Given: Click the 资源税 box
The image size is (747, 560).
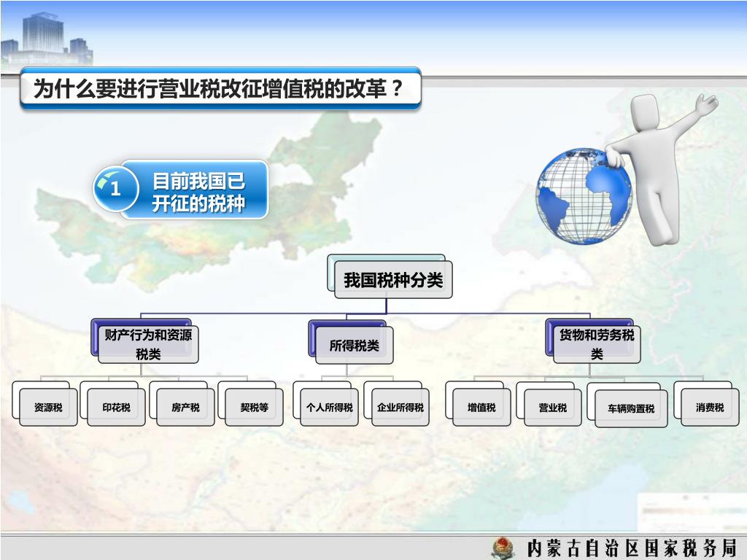Looking at the screenshot, I should [x=48, y=408].
